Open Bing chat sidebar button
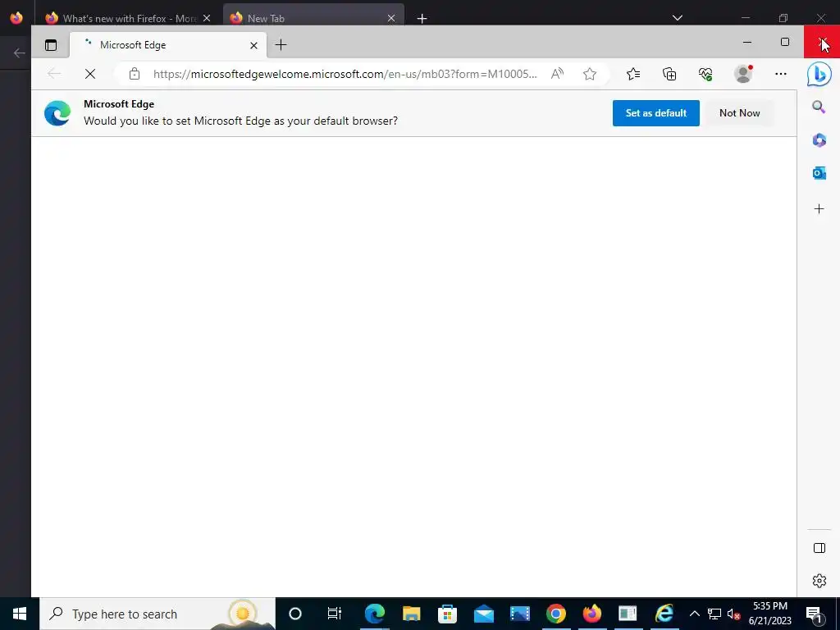The width and height of the screenshot is (840, 630). (819, 75)
